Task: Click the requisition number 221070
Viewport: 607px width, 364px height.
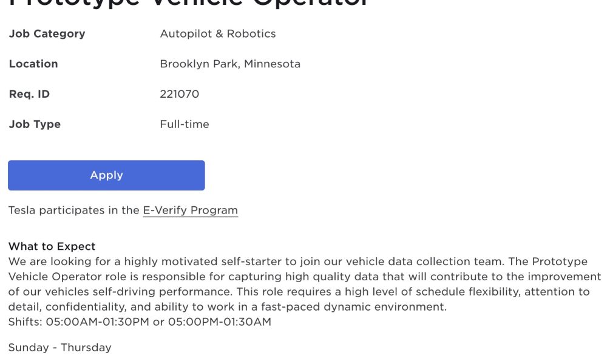Action: pyautogui.click(x=180, y=94)
